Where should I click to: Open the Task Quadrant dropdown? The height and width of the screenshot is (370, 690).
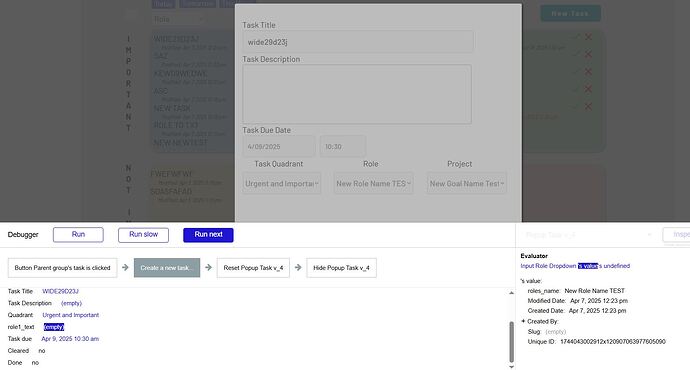282,183
